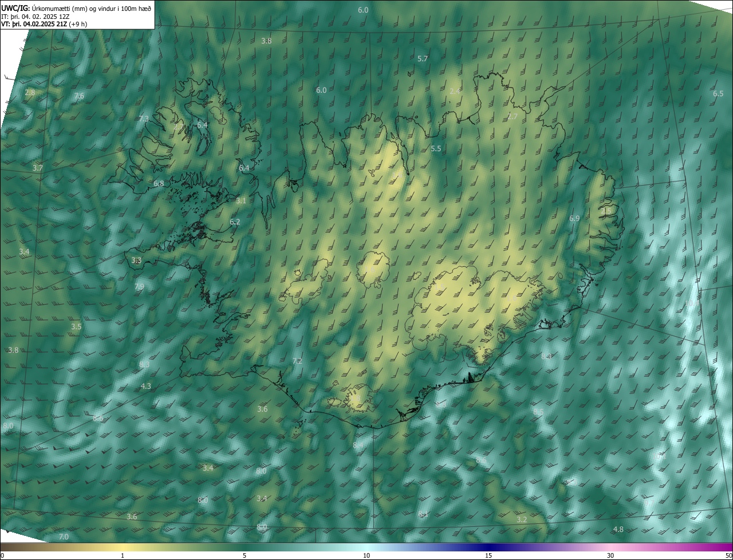Screen dimensions: 733x560
Task: Click the pink band at 30 on color scale
Action: pos(610,546)
